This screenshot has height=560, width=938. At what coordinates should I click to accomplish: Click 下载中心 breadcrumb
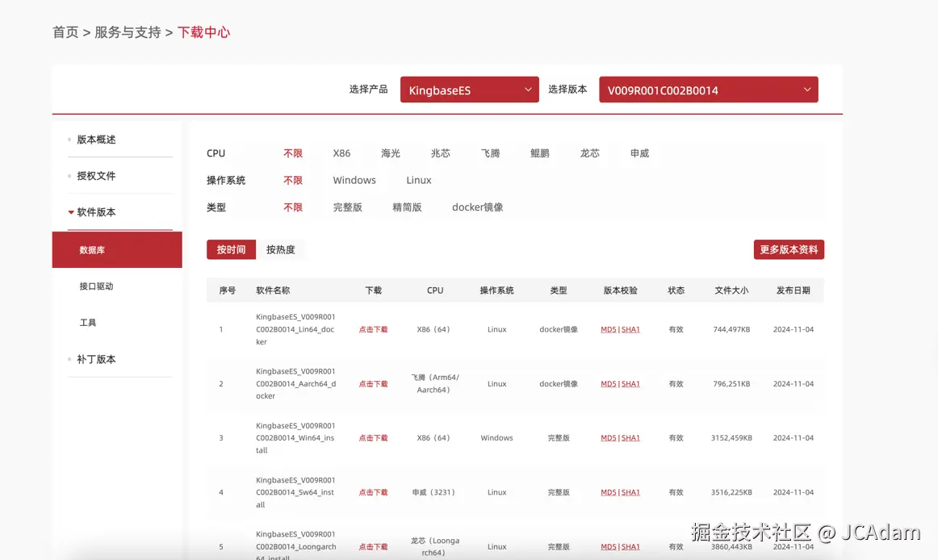(203, 32)
